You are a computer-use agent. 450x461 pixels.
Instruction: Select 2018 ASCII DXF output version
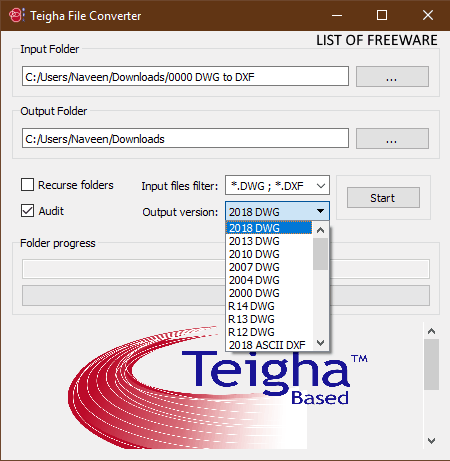click(269, 345)
